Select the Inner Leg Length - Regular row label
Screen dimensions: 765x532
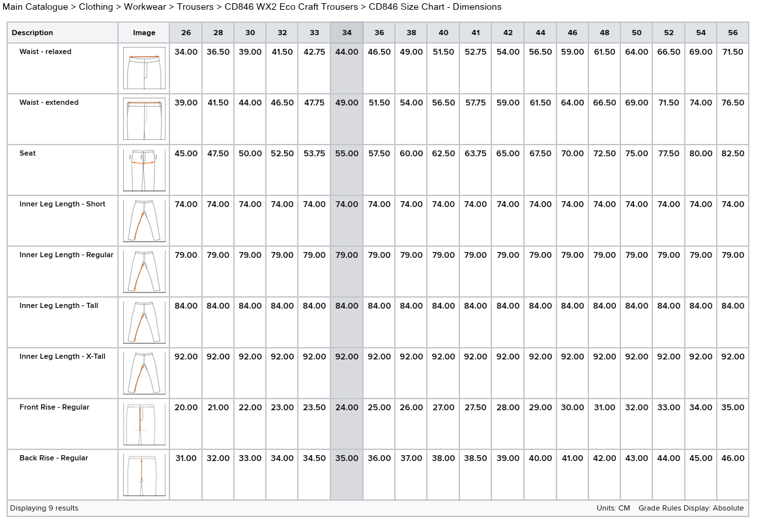click(66, 255)
